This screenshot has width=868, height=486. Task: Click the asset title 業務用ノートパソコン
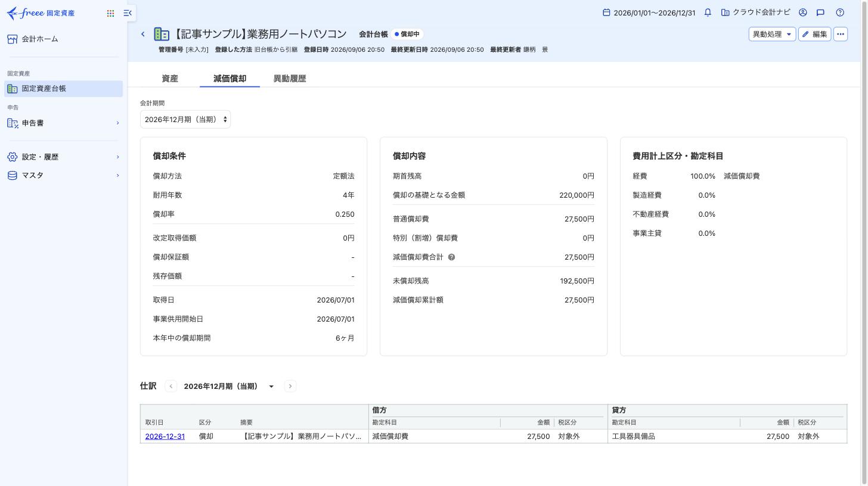(261, 34)
